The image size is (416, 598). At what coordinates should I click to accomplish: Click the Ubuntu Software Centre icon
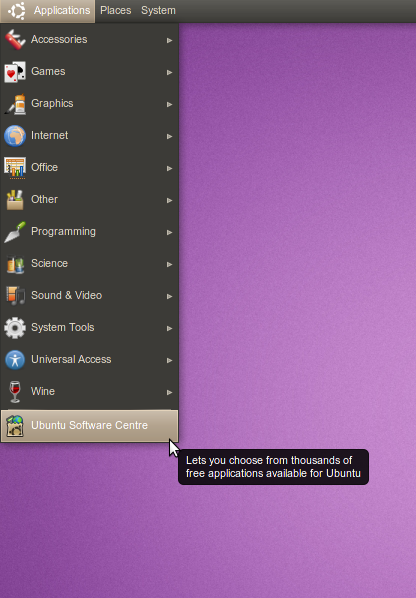click(15, 426)
